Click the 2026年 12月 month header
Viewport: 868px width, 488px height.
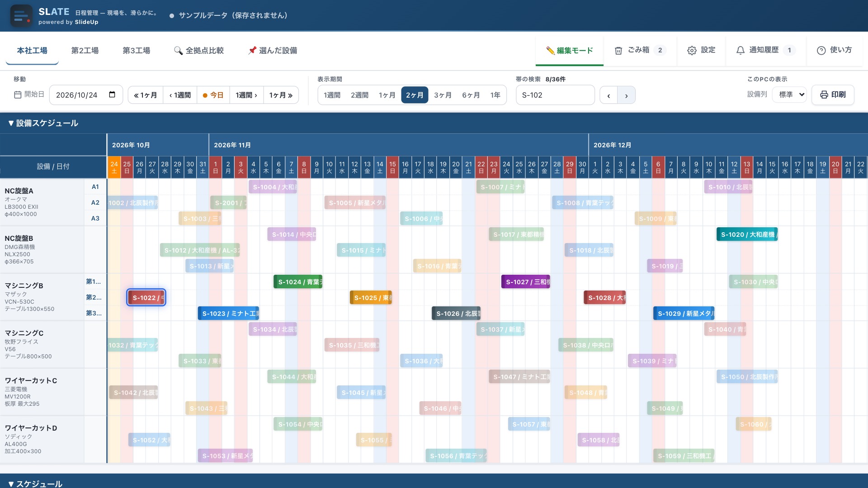[x=728, y=145]
